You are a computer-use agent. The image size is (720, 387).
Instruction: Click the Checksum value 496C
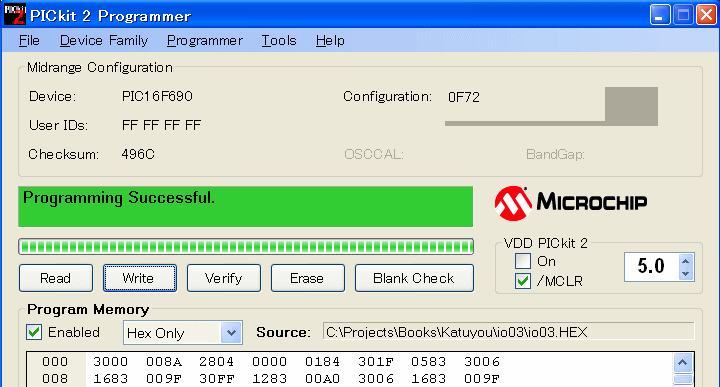coord(138,154)
